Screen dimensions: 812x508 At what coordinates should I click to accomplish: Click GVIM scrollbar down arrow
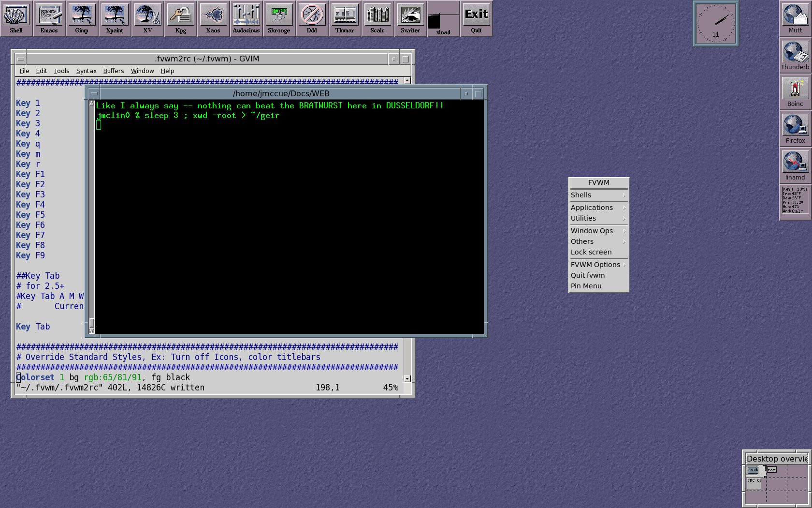coord(407,379)
